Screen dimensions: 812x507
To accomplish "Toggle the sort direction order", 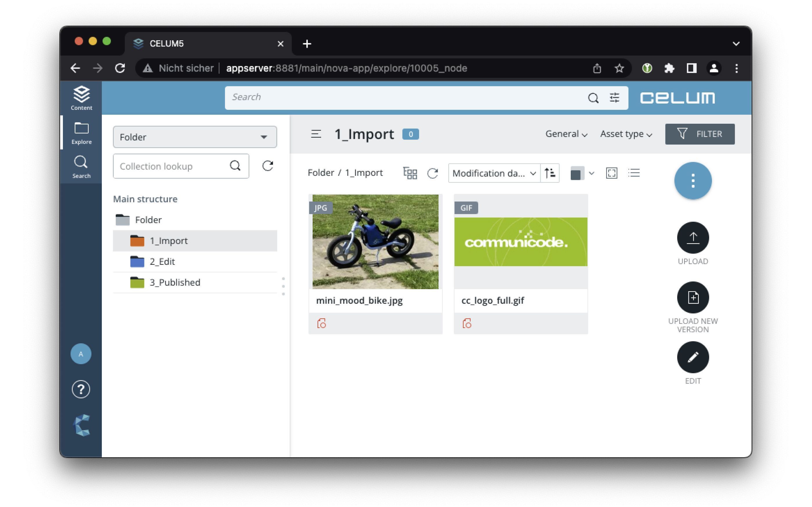I will click(x=550, y=173).
